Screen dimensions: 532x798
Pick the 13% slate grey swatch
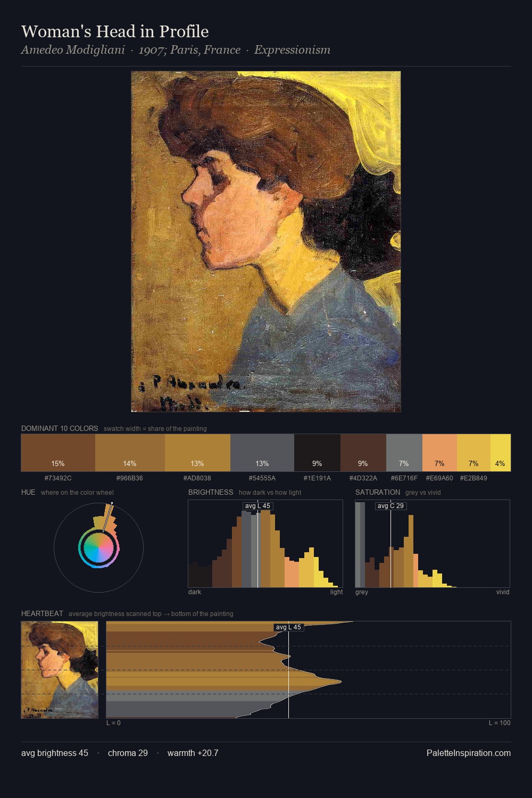click(262, 453)
